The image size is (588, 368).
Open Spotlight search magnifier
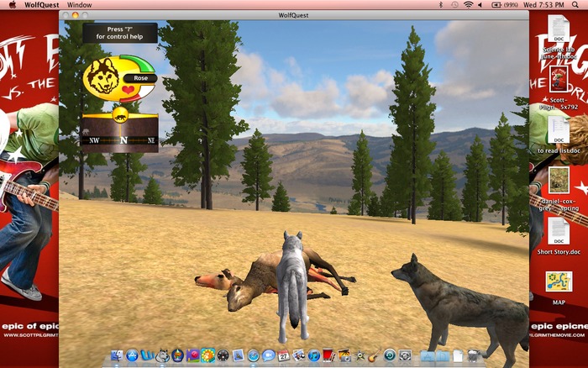(x=575, y=5)
